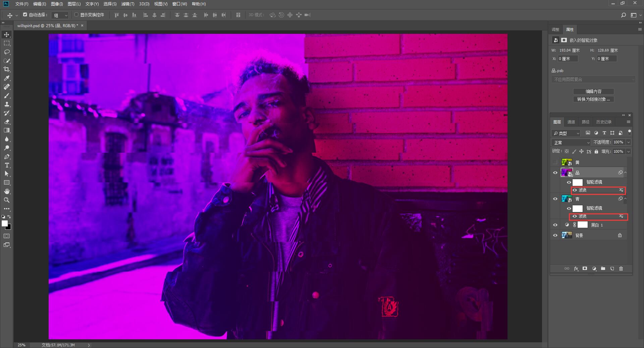Collapse smart filters of layer 青
The image size is (644, 348).
(625, 199)
